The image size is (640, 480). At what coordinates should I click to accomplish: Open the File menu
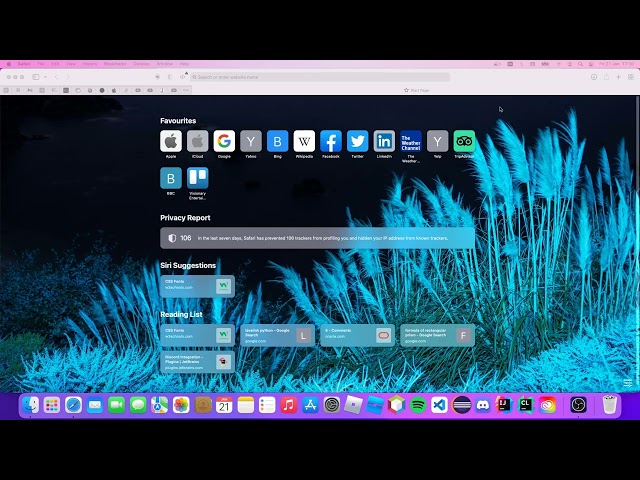[41, 64]
